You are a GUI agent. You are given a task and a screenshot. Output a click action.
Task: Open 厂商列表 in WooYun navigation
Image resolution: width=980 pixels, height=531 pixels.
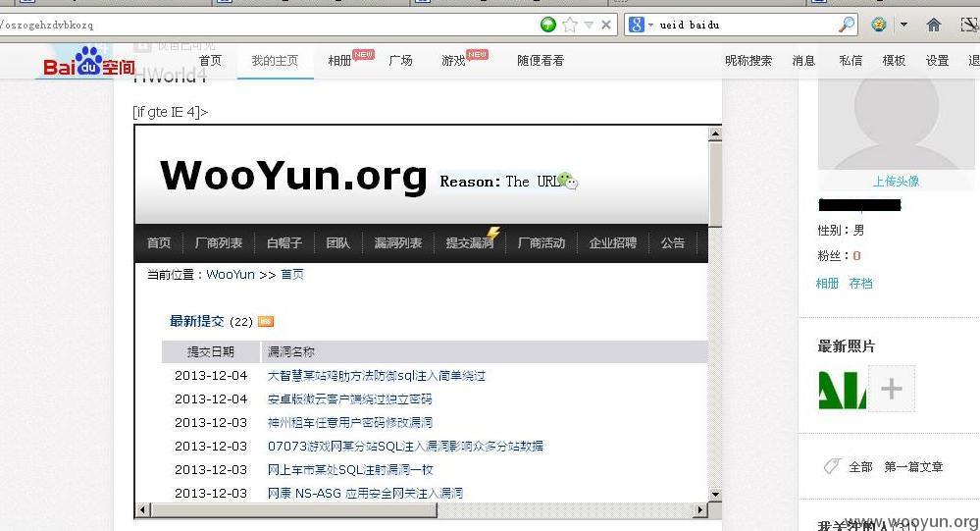(219, 242)
